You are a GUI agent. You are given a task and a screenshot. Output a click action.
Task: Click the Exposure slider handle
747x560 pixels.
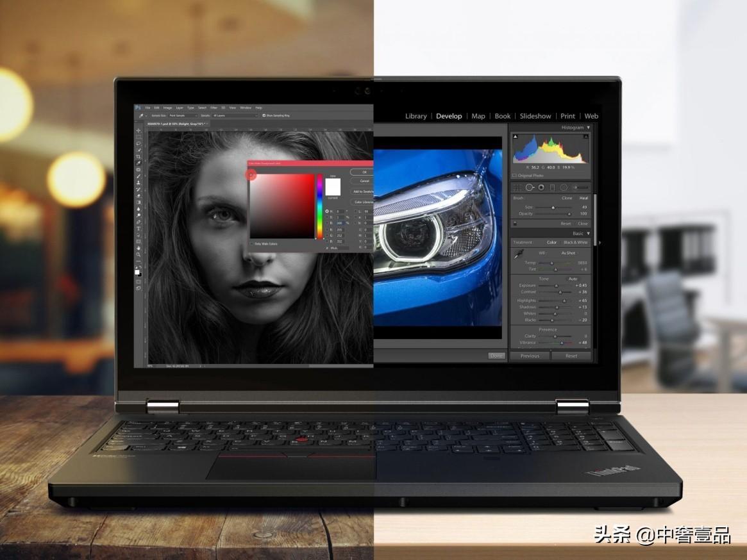tap(556, 286)
